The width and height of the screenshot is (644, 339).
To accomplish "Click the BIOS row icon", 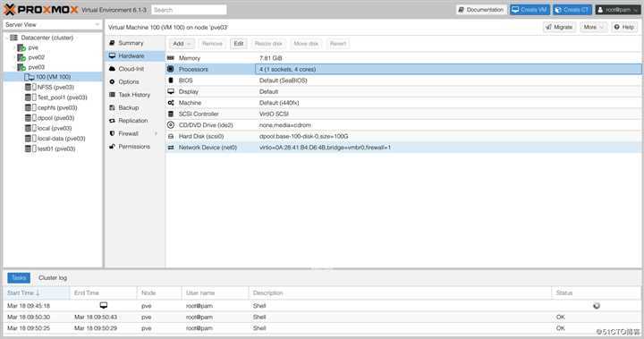I will click(171, 81).
